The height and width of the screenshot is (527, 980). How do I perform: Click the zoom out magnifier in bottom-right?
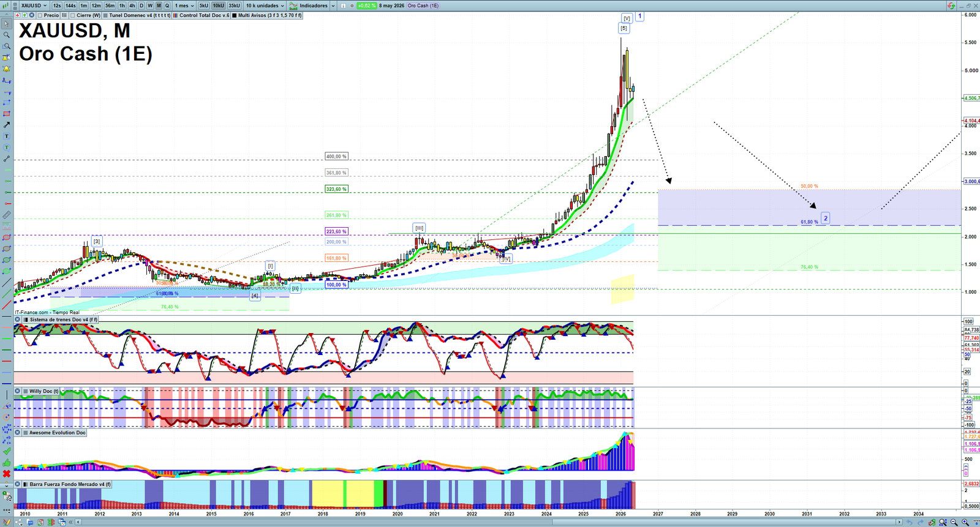pos(954,522)
